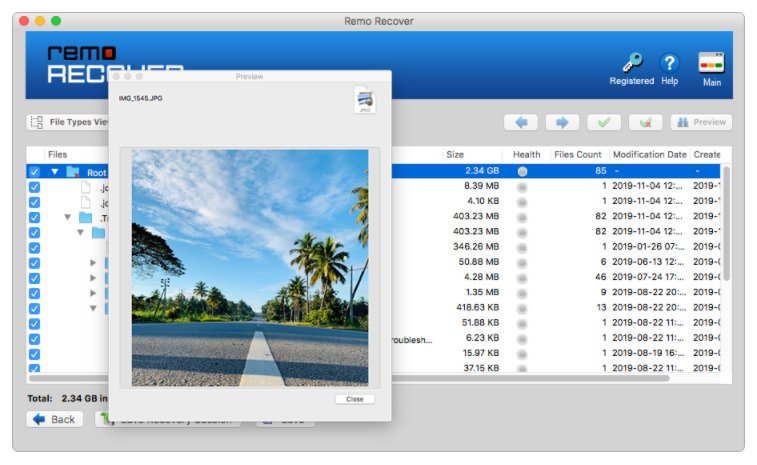Click the road photo preview image
Screen dimensions: 757x465
coord(249,267)
